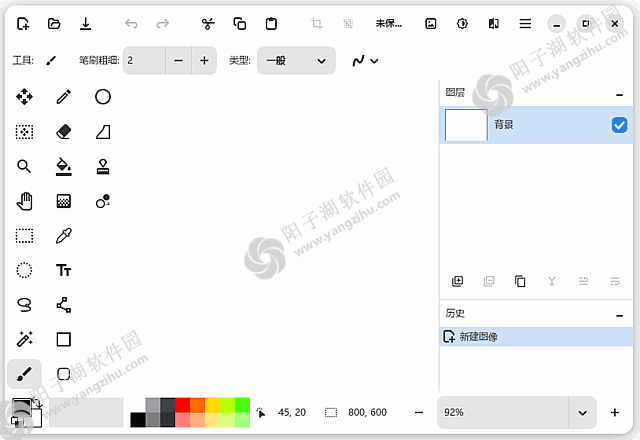Expand the 92% zoom level dropdown arrow
This screenshot has height=440, width=640.
pos(582,413)
